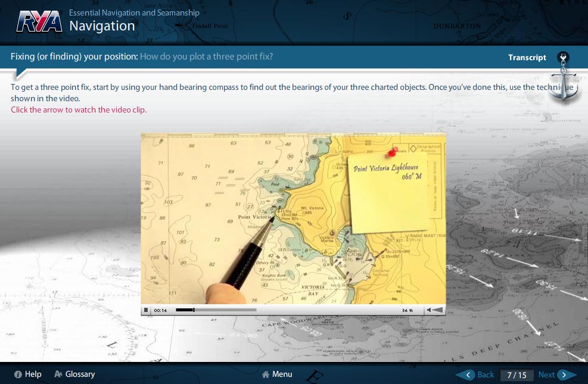Click the 00:16 video elapsed time
The width and height of the screenshot is (588, 384).
click(160, 310)
